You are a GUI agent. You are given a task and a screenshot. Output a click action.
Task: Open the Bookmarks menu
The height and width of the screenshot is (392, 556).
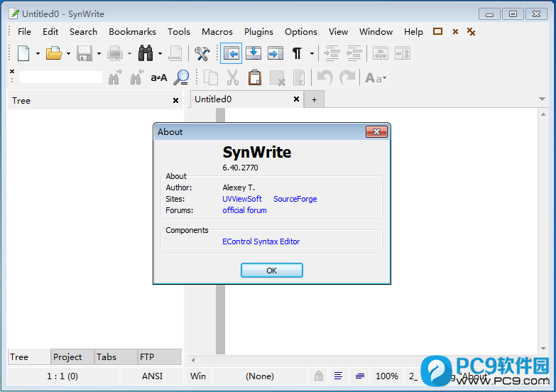point(132,32)
